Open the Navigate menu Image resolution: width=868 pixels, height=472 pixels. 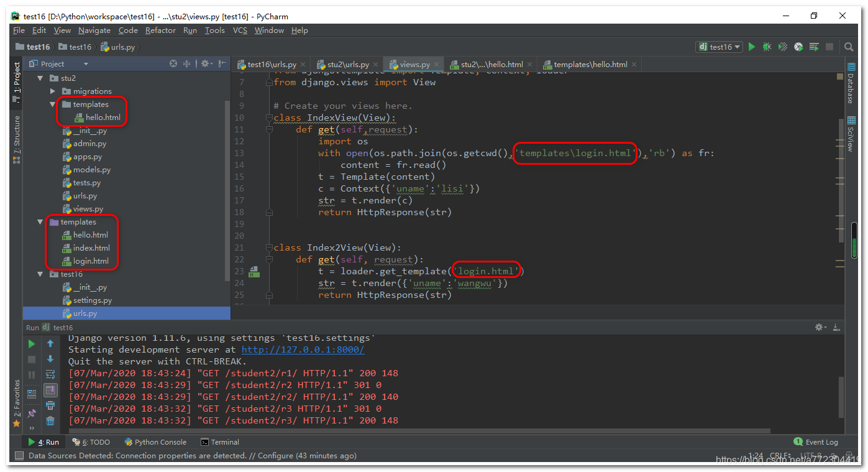coord(94,30)
